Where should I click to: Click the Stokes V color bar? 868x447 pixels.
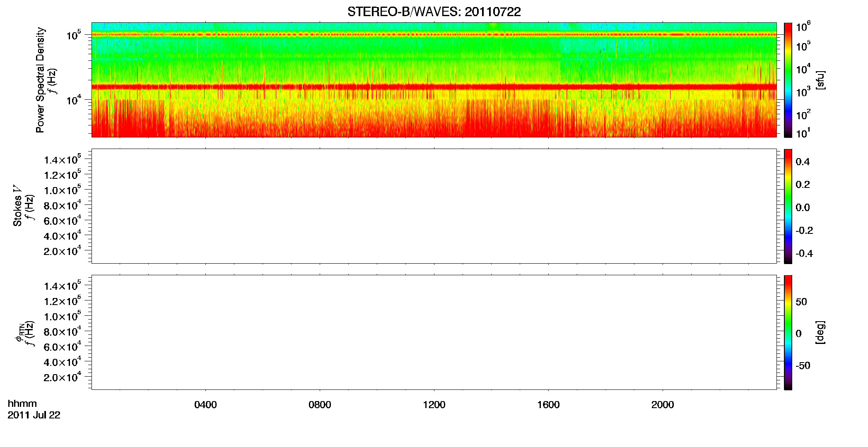(x=788, y=206)
